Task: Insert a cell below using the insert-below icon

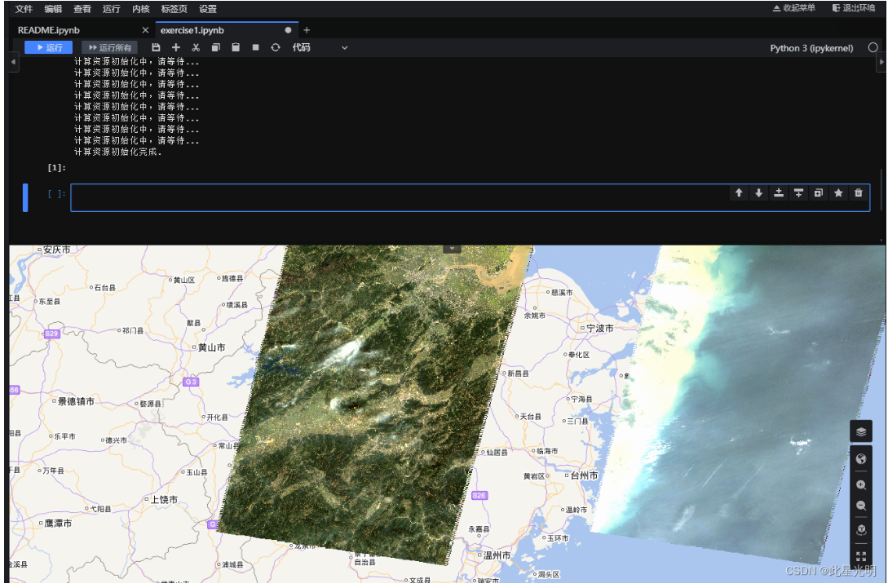Action: click(x=798, y=192)
